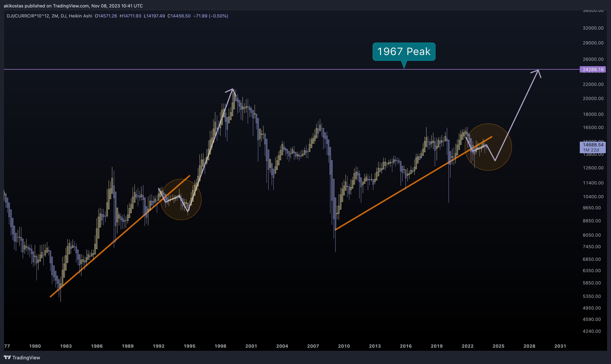The image size is (611, 364).
Task: Click the 32000.00 price axis label
Action: click(593, 28)
